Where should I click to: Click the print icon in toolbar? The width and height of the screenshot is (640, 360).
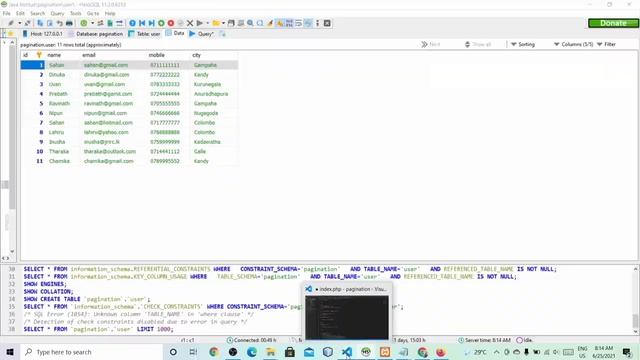click(69, 23)
